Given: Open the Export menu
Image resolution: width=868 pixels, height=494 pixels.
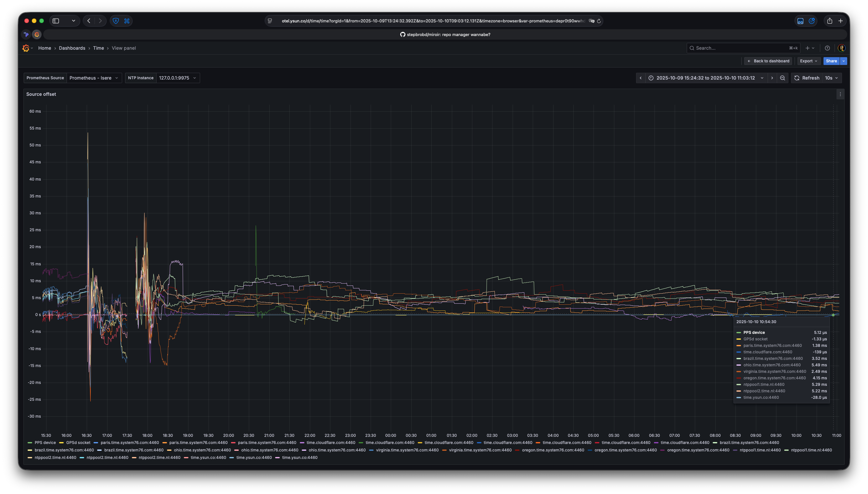Looking at the screenshot, I should click(x=808, y=61).
